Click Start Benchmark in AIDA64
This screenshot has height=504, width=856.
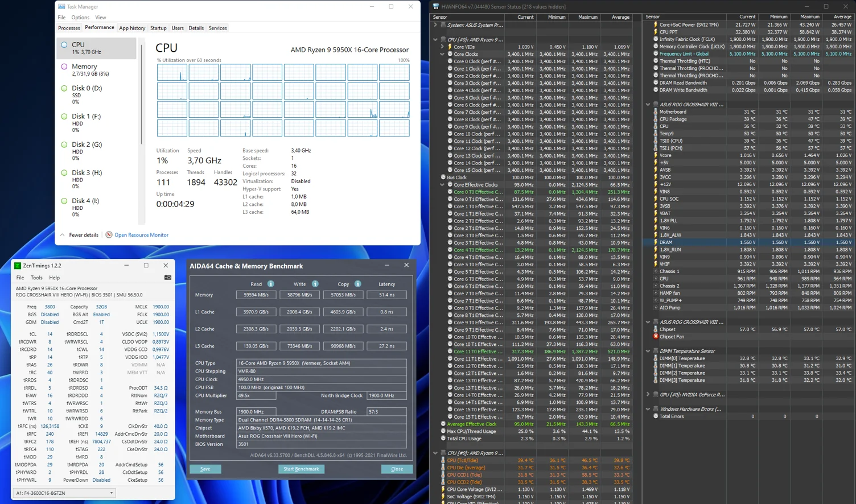pyautogui.click(x=301, y=469)
